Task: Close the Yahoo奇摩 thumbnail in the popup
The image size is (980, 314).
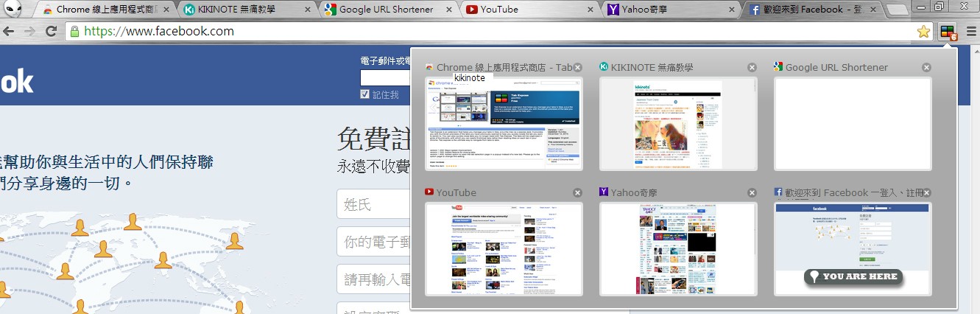Action: [x=752, y=192]
